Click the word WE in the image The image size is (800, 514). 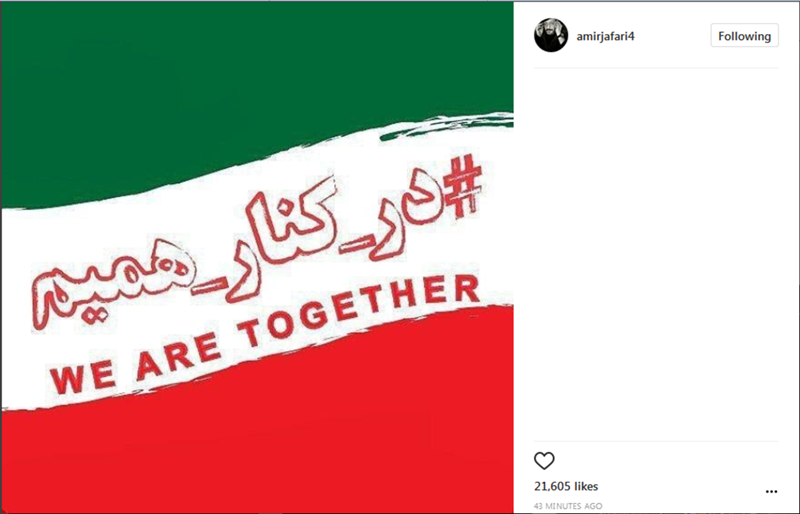point(82,377)
